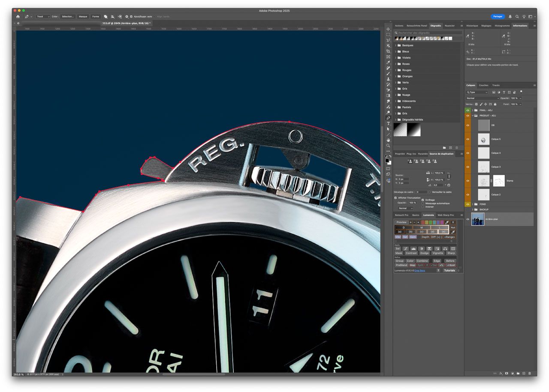Viewport: 549px width, 392px height.
Task: Toggle visibility of Arrière-plan layer
Action: click(468, 219)
